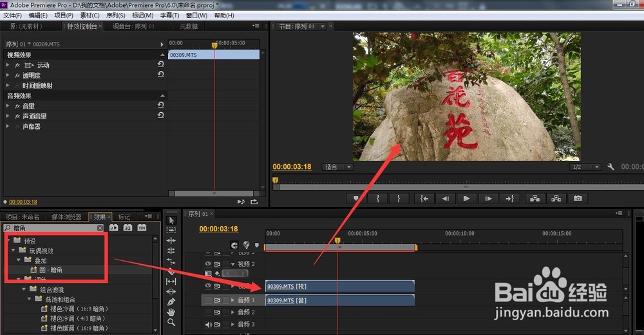The width and height of the screenshot is (644, 335).
Task: Toggle fx switch for 透明度 effect
Action: click(x=17, y=75)
